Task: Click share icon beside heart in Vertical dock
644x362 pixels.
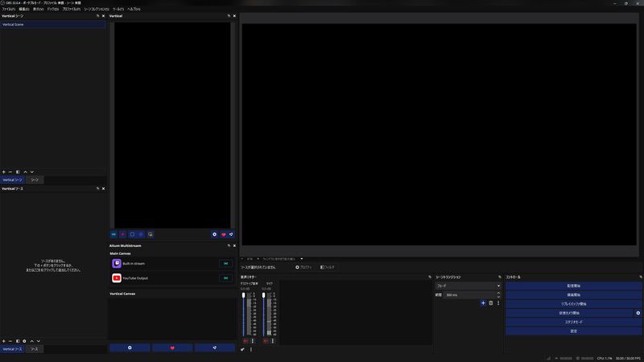Action: 231,234
